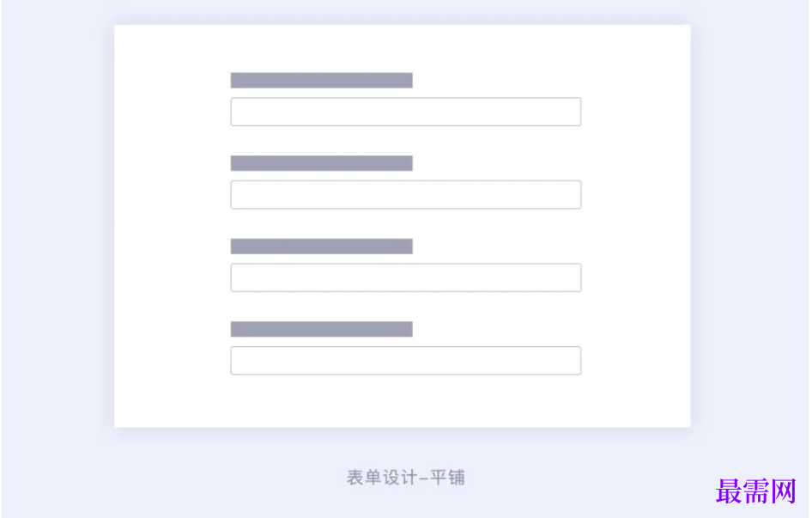
Task: Click the first empty input field
Action: click(x=405, y=112)
